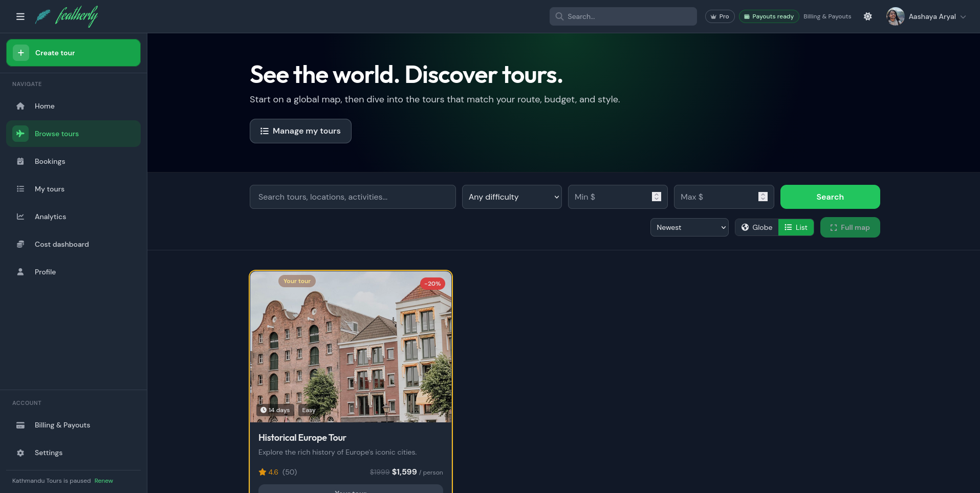Focus the top Search... field
This screenshot has height=493, width=980.
click(623, 16)
